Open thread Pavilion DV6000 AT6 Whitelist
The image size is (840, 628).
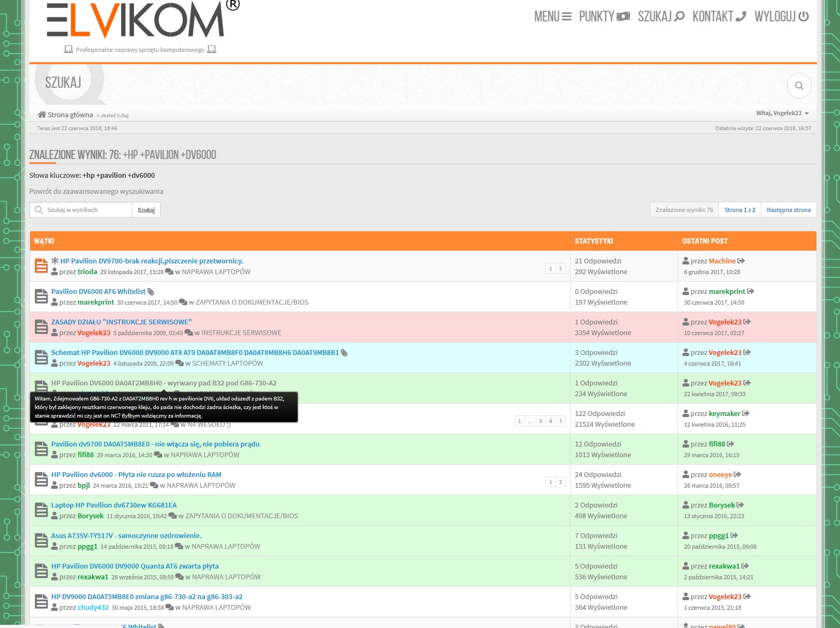click(x=98, y=291)
